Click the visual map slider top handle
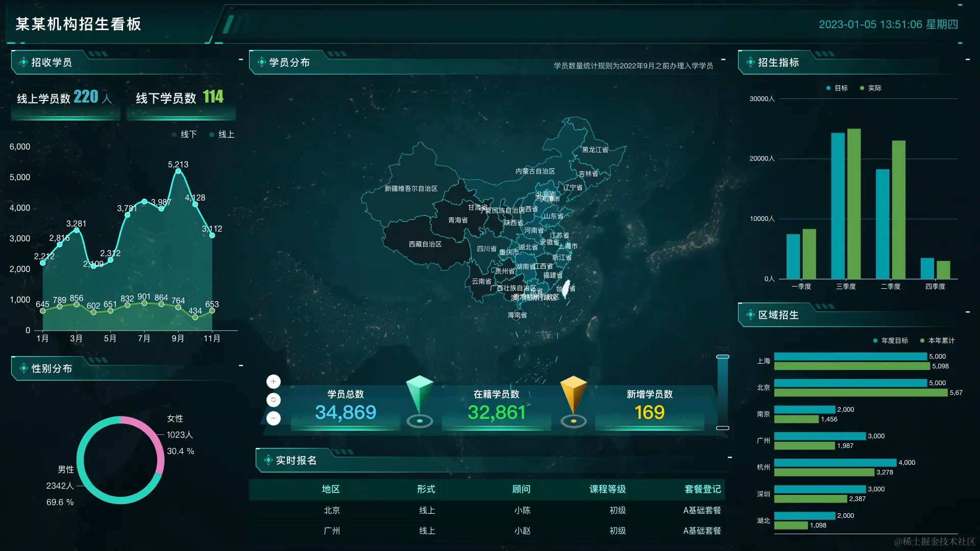 click(723, 357)
